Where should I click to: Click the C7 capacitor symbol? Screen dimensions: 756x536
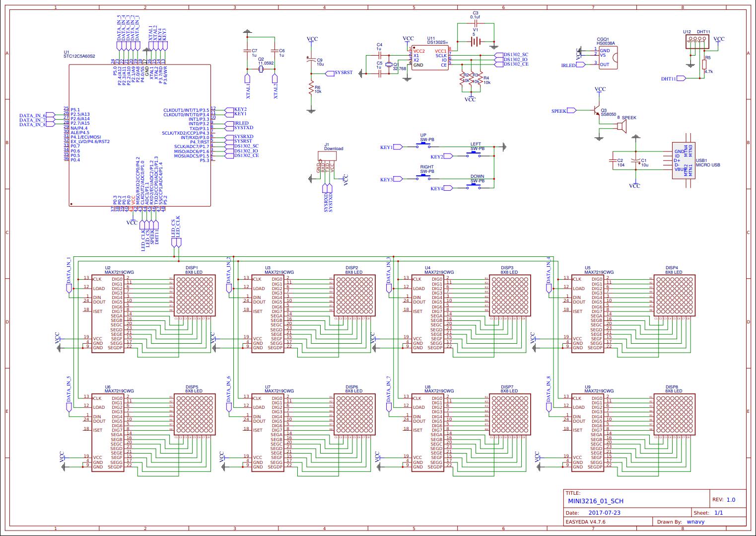[247, 51]
